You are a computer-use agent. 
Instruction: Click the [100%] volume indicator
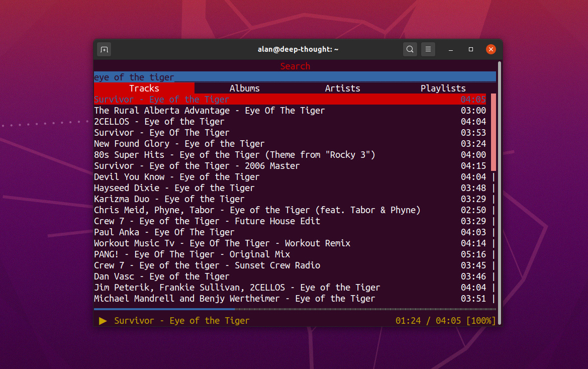pyautogui.click(x=481, y=321)
